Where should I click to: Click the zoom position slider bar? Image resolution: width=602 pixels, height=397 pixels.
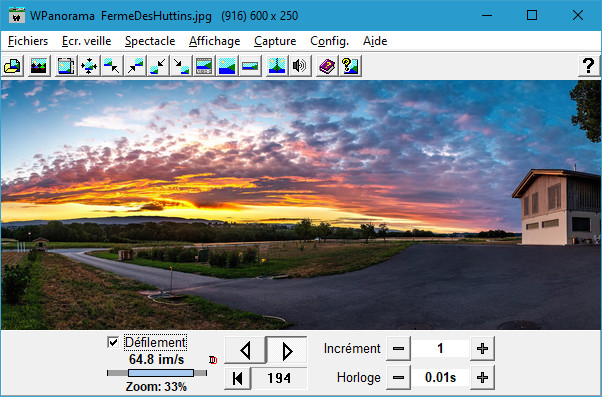point(157,373)
